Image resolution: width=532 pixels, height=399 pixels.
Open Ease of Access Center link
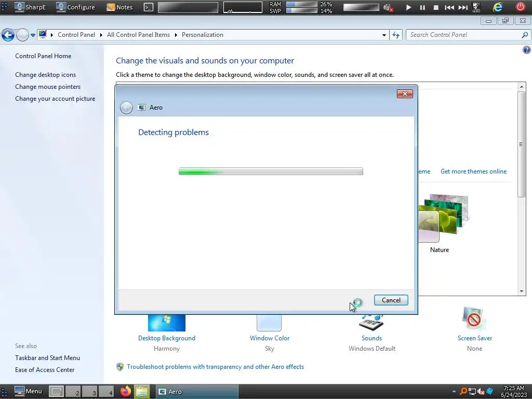(x=45, y=369)
